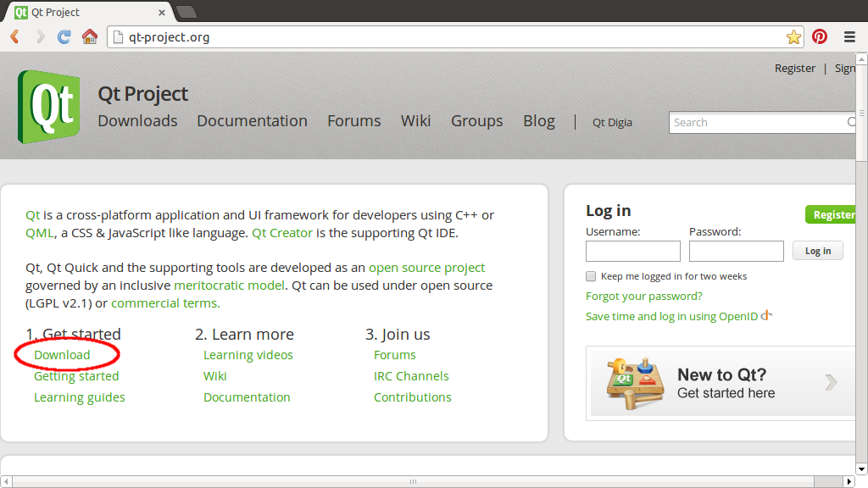Open Forums link under Join us
The image size is (868, 488).
point(395,355)
